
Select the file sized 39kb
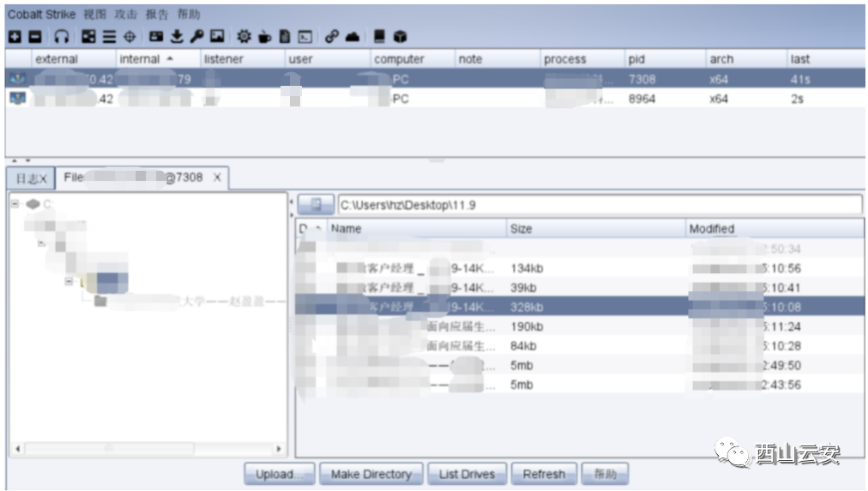coord(580,288)
